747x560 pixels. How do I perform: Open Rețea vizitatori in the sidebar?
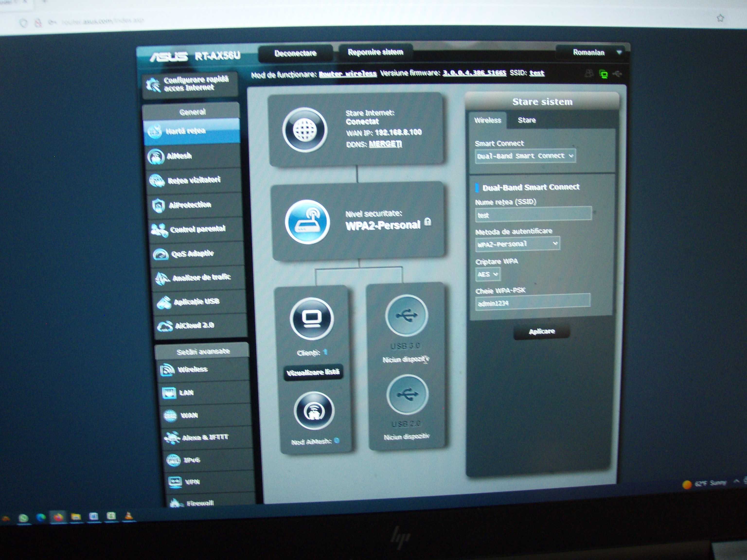(195, 180)
